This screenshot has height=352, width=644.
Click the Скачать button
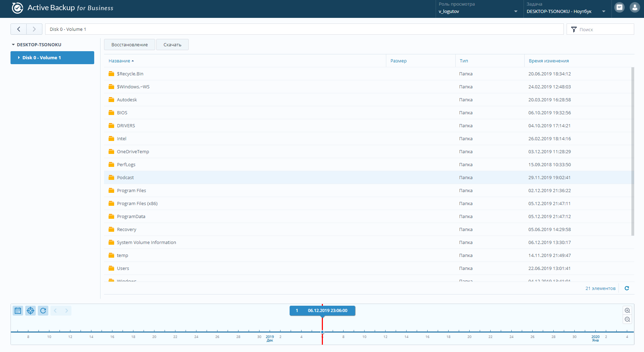172,45
